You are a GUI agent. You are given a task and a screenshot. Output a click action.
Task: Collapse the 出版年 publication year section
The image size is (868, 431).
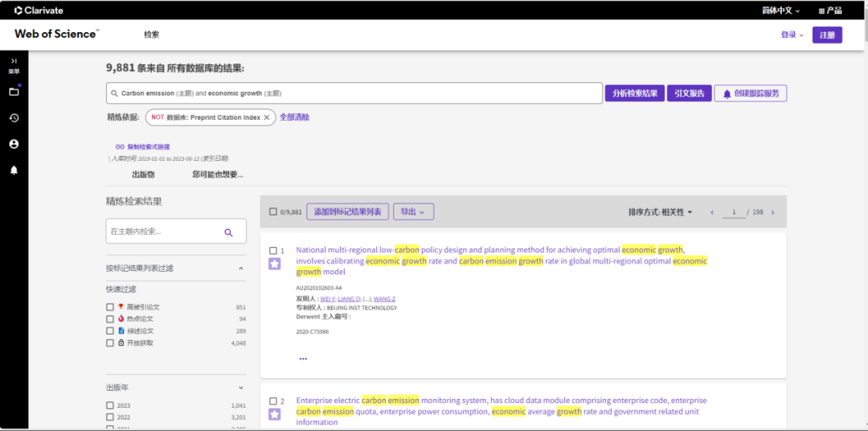tap(241, 388)
